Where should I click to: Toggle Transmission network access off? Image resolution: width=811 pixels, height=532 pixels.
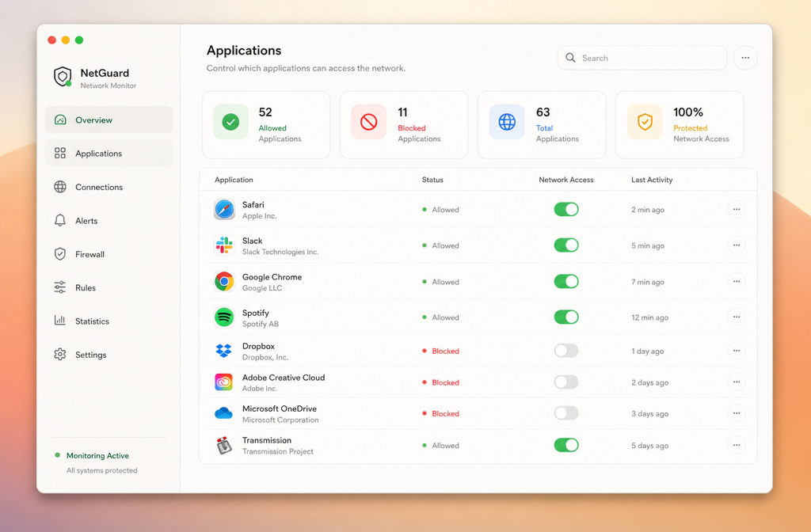566,445
